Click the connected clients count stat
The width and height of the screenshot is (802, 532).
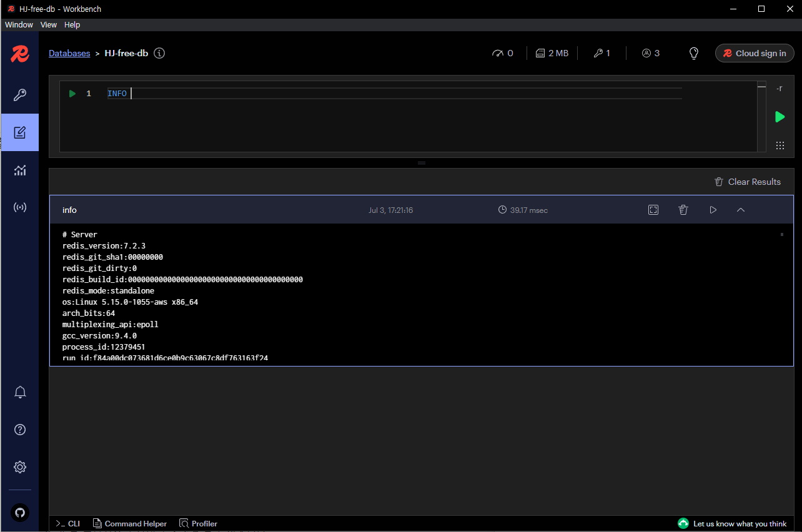[651, 53]
